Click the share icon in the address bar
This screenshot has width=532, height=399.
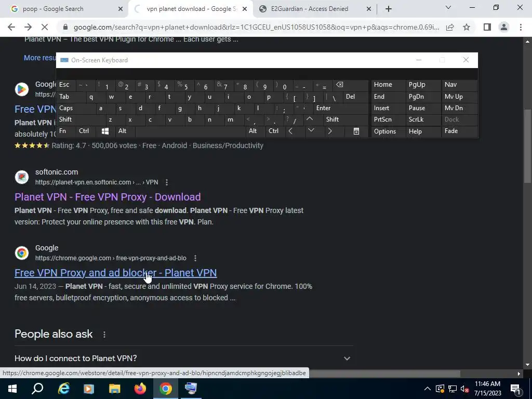(x=450, y=27)
